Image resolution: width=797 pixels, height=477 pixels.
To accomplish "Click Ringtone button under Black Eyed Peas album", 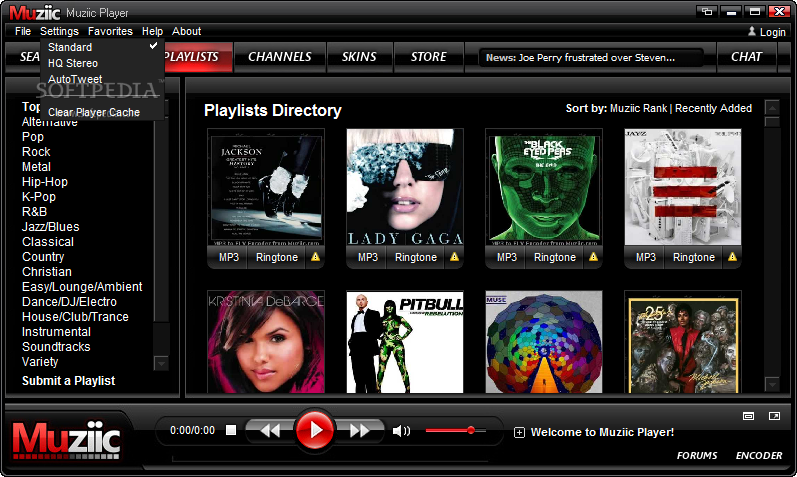I will pos(555,257).
